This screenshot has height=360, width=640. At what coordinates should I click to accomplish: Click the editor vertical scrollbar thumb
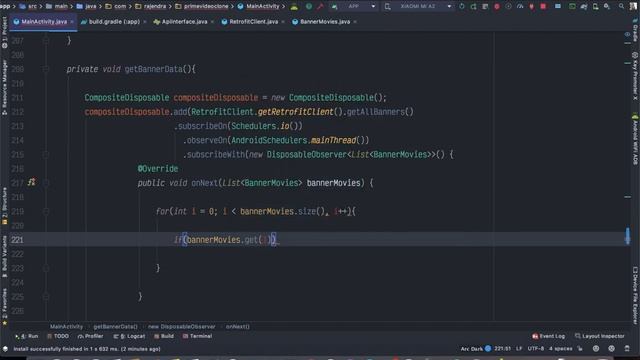tap(627, 236)
